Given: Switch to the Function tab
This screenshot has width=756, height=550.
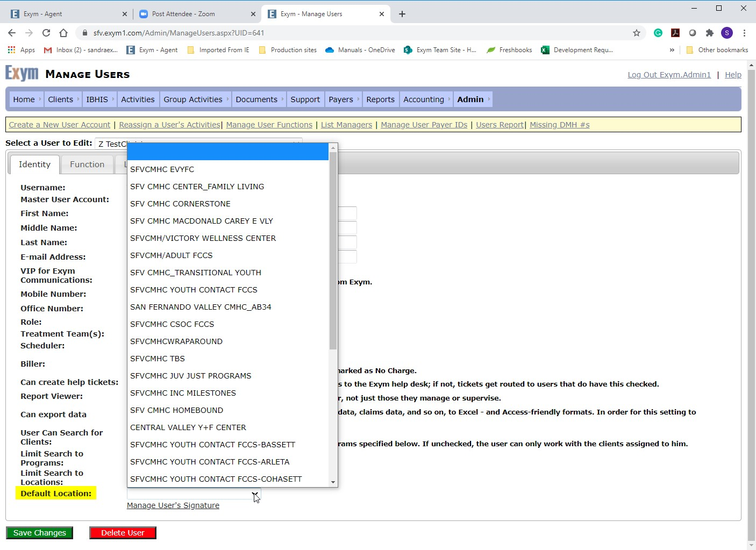Looking at the screenshot, I should coord(87,165).
